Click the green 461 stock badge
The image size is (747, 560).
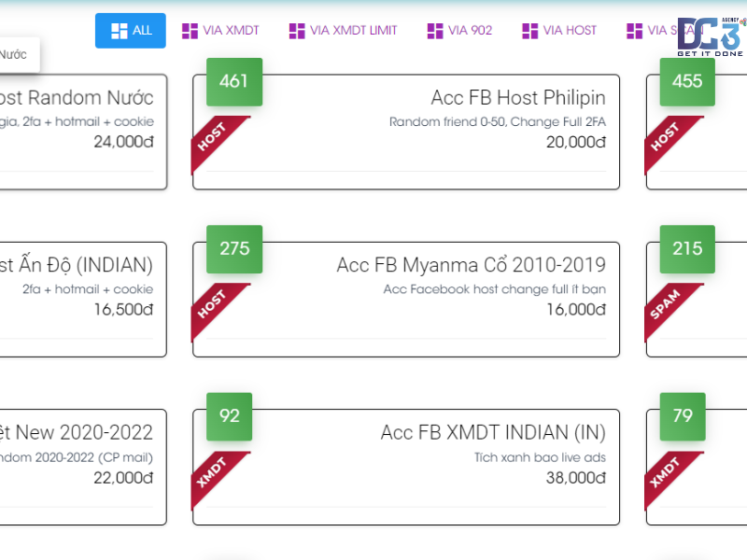pyautogui.click(x=234, y=82)
